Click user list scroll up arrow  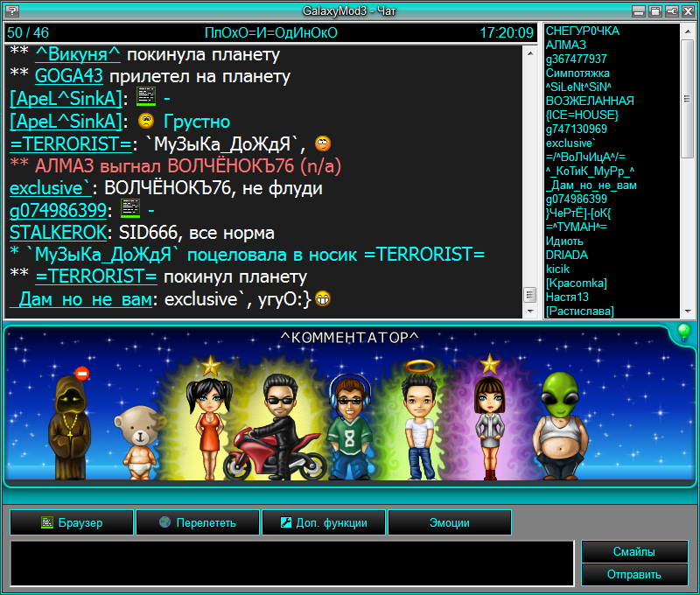tap(688, 31)
